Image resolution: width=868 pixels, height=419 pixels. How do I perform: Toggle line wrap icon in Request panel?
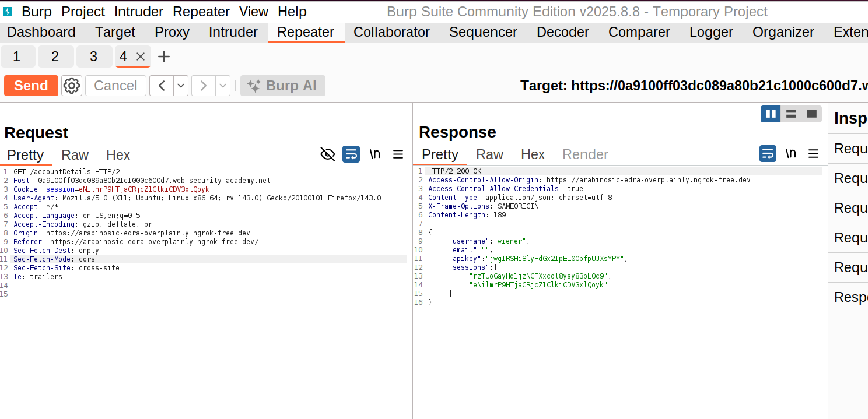point(351,154)
